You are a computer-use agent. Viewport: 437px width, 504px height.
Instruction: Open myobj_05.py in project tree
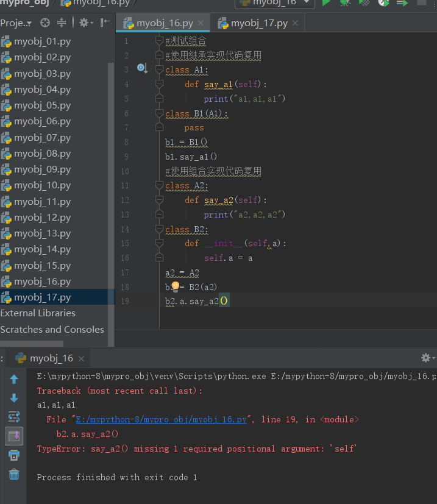[42, 105]
